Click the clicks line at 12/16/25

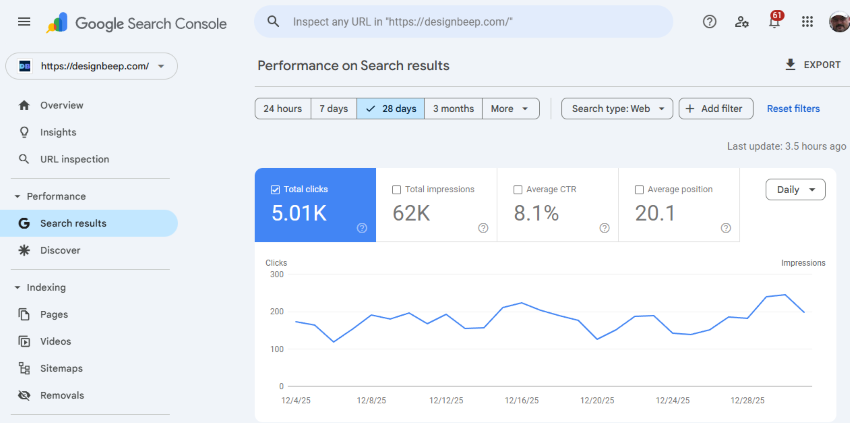click(x=522, y=303)
